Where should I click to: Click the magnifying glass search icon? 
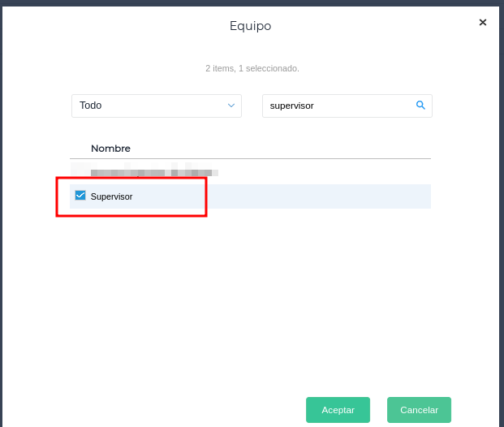click(420, 106)
